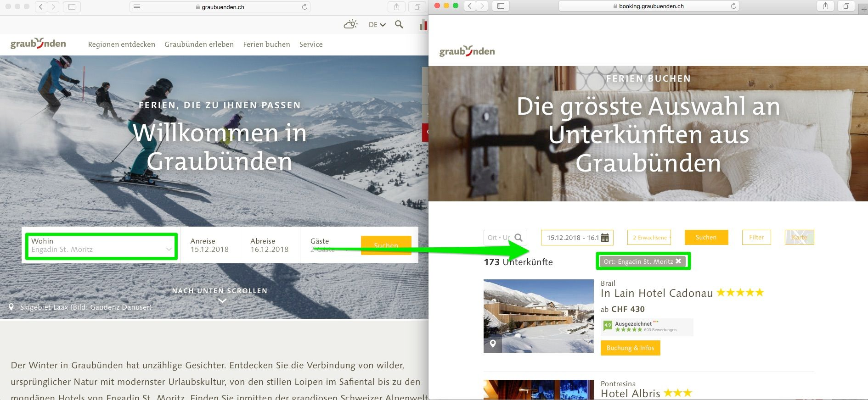The width and height of the screenshot is (868, 400).
Task: Reload booking.graubuenden.ch page
Action: point(733,6)
